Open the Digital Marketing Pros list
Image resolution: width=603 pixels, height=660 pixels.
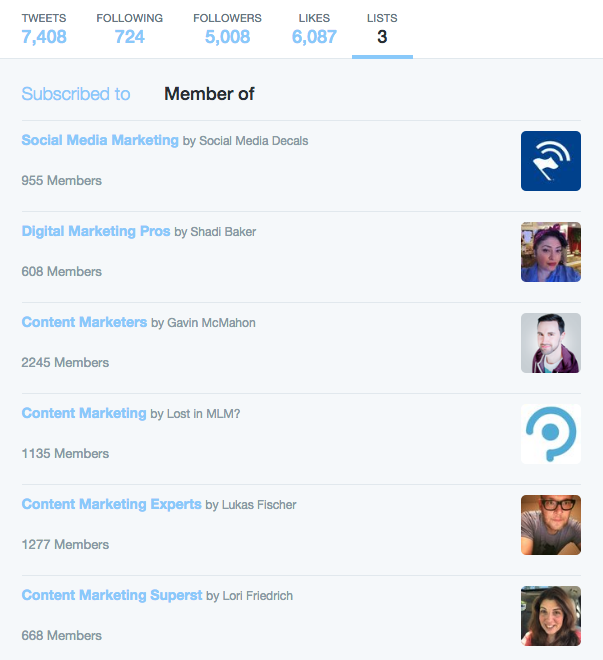[x=96, y=231]
